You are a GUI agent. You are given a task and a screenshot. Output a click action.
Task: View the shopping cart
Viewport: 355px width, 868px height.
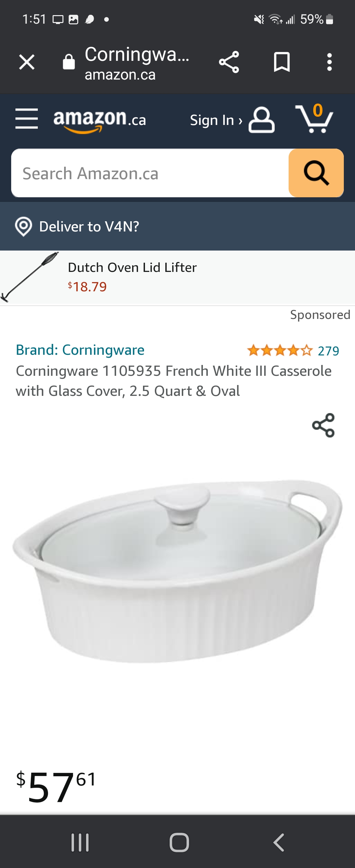[314, 119]
